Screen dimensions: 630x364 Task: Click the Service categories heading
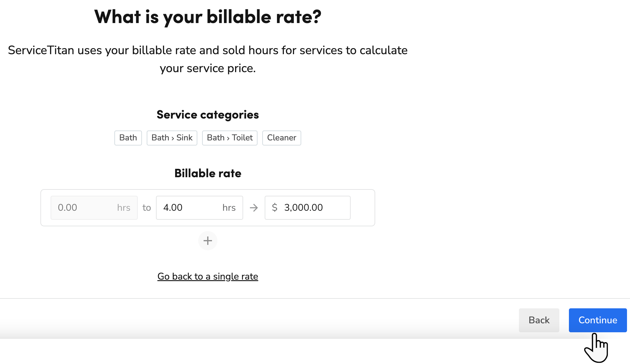coord(208,115)
